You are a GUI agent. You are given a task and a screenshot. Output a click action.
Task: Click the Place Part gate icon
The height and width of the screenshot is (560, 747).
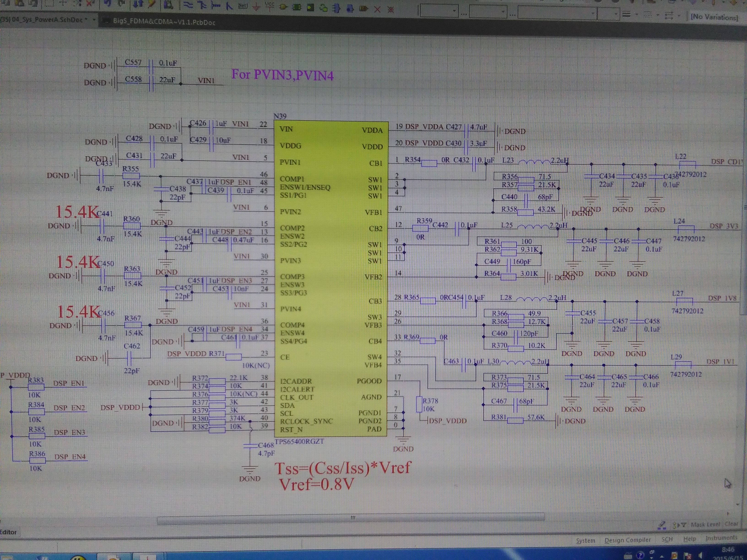pyautogui.click(x=283, y=7)
